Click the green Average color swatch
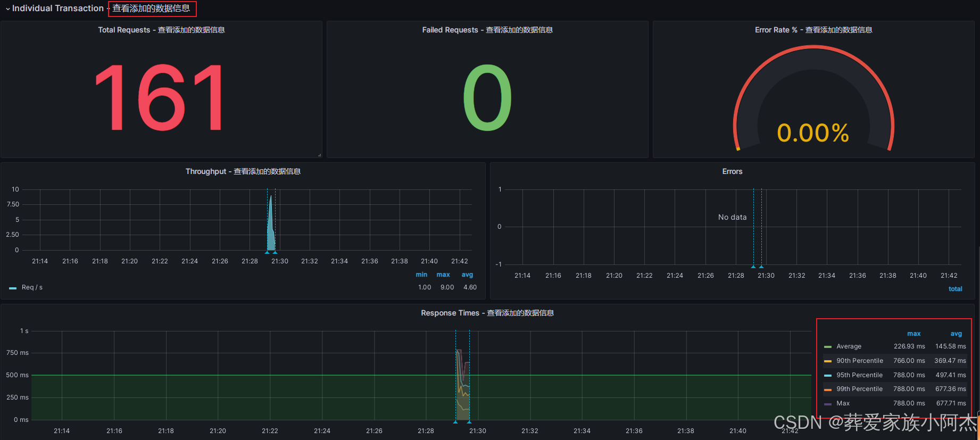The width and height of the screenshot is (980, 440). point(827,347)
